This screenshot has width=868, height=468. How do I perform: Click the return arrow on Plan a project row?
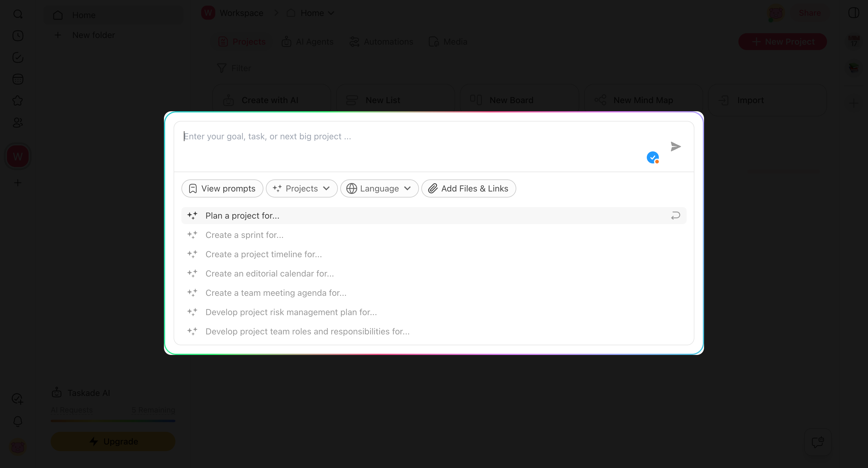[676, 216]
